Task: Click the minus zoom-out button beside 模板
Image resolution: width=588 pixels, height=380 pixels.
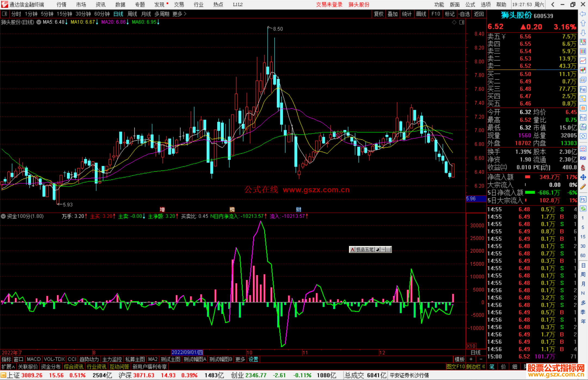Action: pos(481,360)
